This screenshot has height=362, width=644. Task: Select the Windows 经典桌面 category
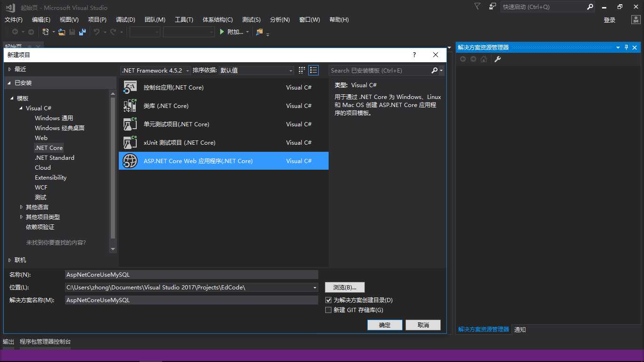coord(59,128)
